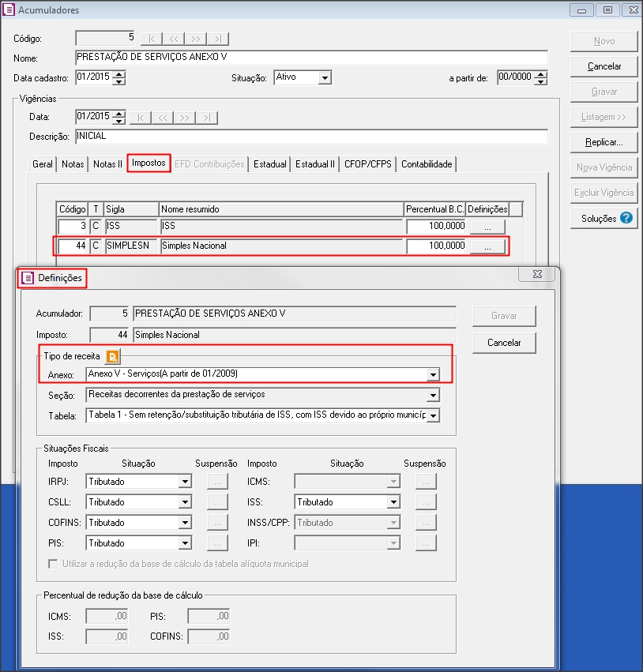
Task: Click the orange Tipo de receita icon
Action: point(113,356)
